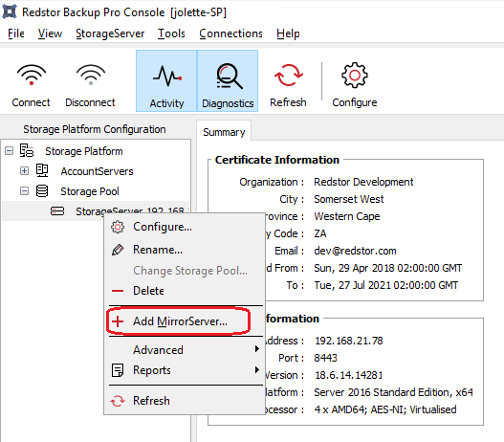The height and width of the screenshot is (442, 504).
Task: Click the Redstor app logo in title bar
Action: 10,11
